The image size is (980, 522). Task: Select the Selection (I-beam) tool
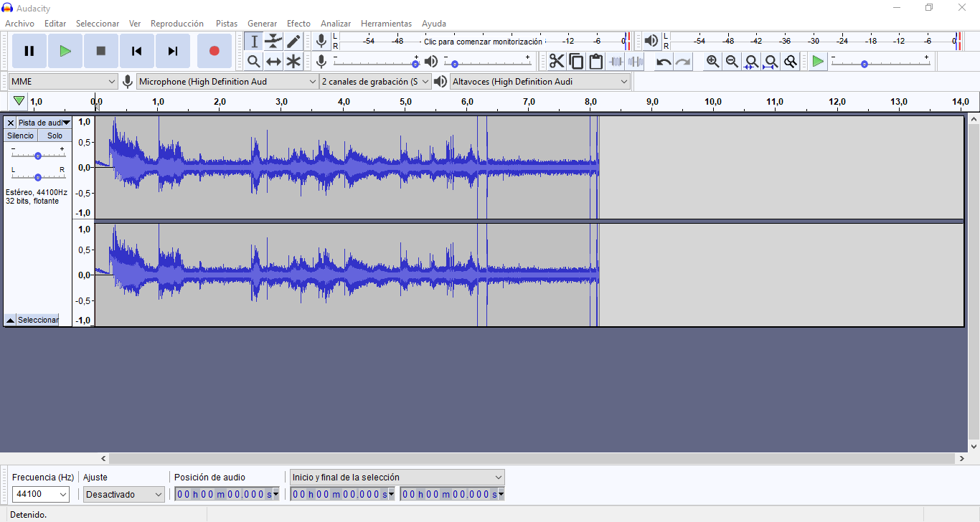pyautogui.click(x=253, y=42)
